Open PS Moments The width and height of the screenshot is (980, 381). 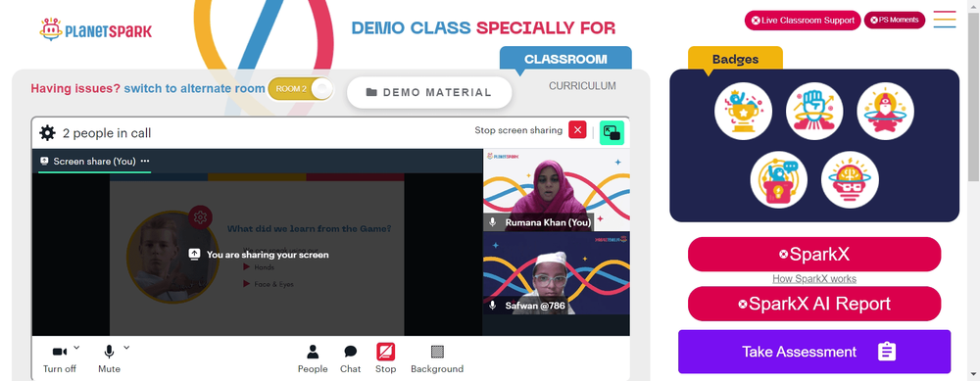[895, 20]
